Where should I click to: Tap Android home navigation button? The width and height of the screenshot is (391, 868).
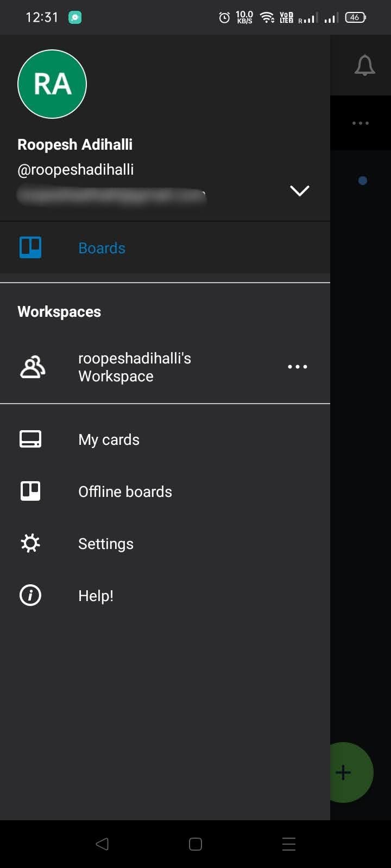coord(195,844)
